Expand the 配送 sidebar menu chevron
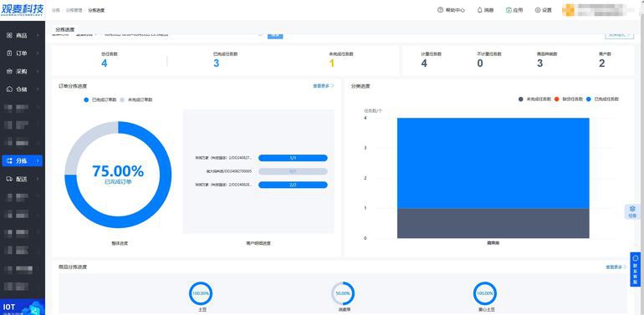This screenshot has height=315, width=644. point(38,179)
